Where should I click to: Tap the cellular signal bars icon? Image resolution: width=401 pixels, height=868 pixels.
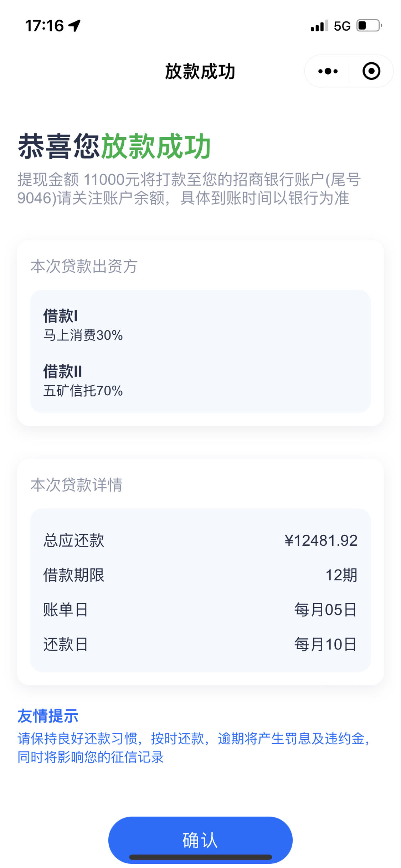pyautogui.click(x=319, y=26)
